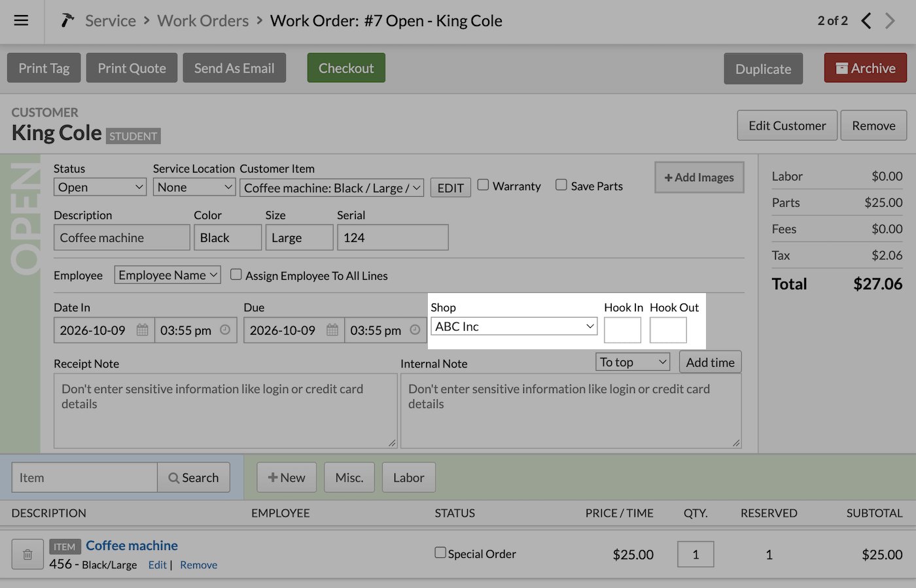916x588 pixels.
Task: Toggle the Warranty checkbox
Action: tap(483, 185)
